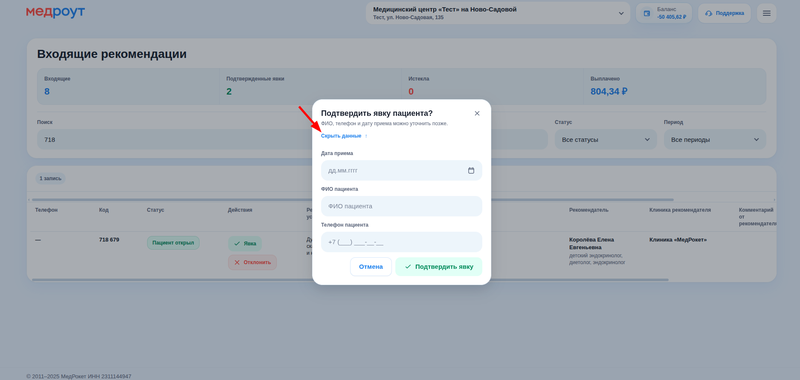Click the Support headset button
The height and width of the screenshot is (380, 800).
(x=724, y=13)
